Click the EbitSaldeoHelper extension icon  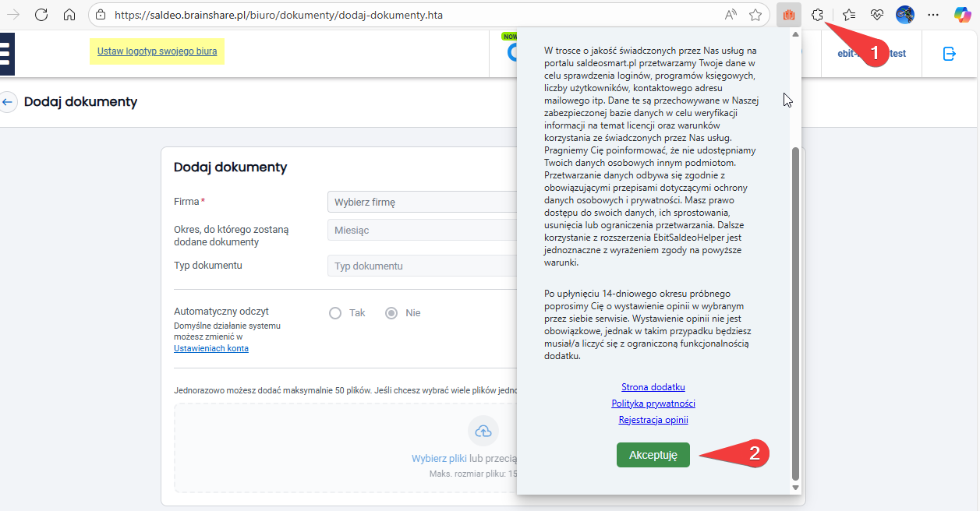coord(789,15)
